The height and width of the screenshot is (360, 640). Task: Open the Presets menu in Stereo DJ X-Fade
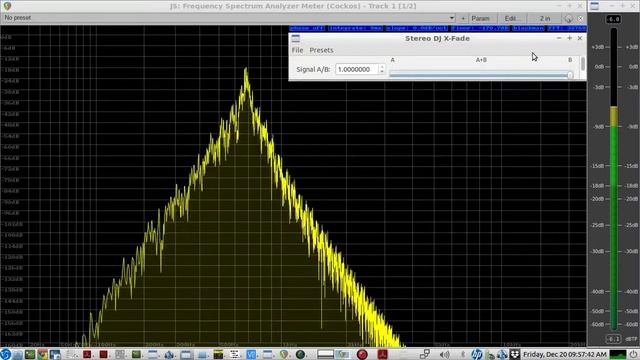tap(321, 50)
